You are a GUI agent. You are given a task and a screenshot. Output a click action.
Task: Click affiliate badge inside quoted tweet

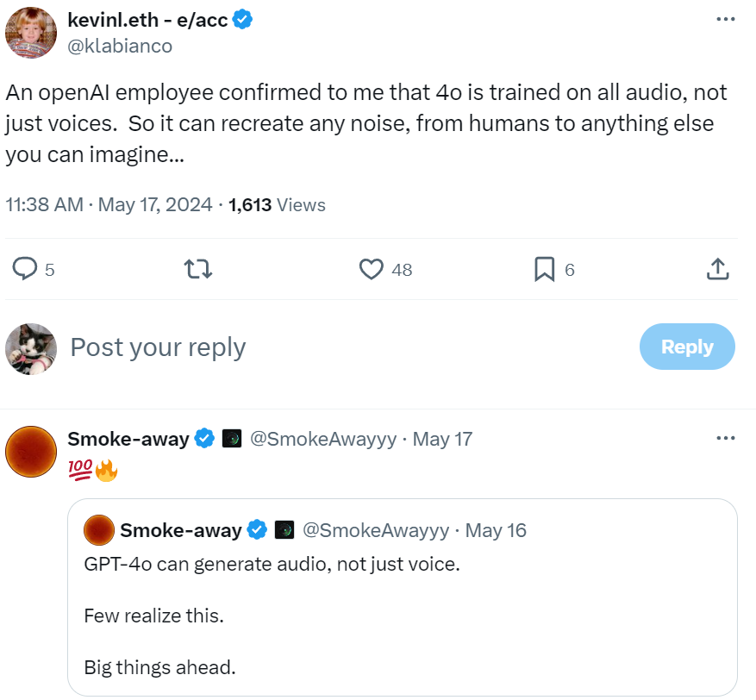(284, 530)
